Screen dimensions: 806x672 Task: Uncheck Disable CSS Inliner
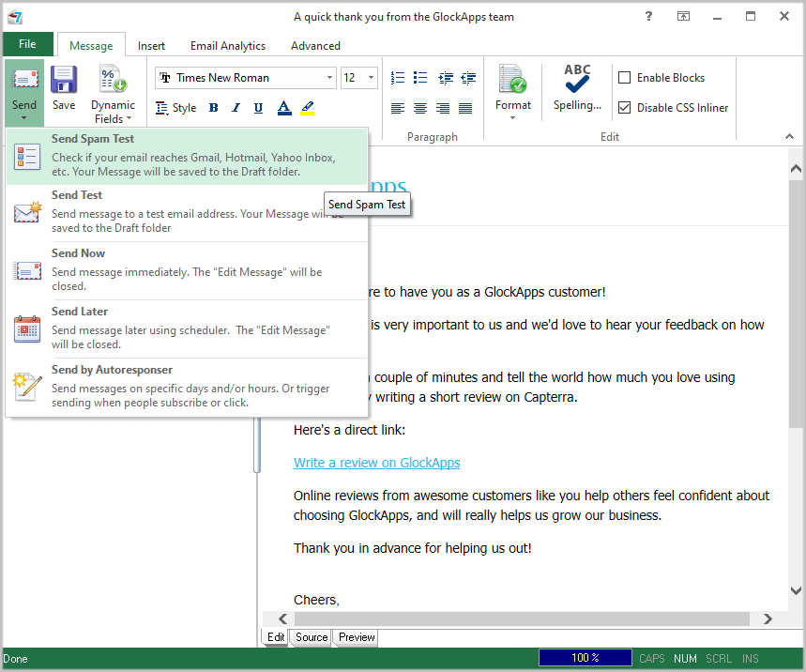click(x=624, y=107)
